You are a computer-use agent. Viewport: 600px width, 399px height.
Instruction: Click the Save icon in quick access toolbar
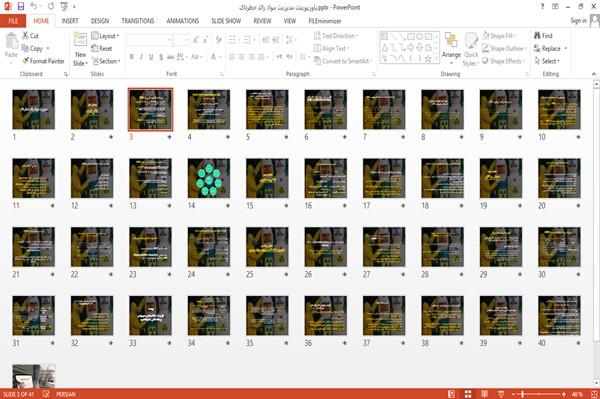point(21,7)
